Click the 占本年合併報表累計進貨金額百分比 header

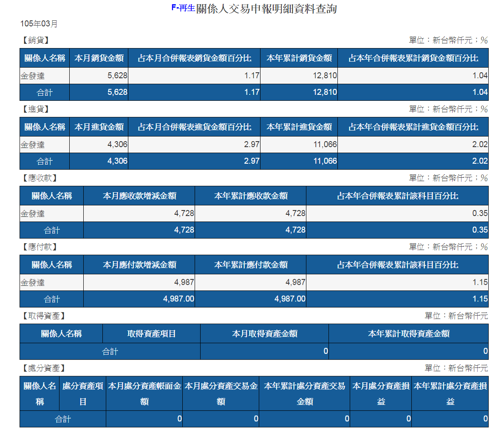pyautogui.click(x=413, y=127)
